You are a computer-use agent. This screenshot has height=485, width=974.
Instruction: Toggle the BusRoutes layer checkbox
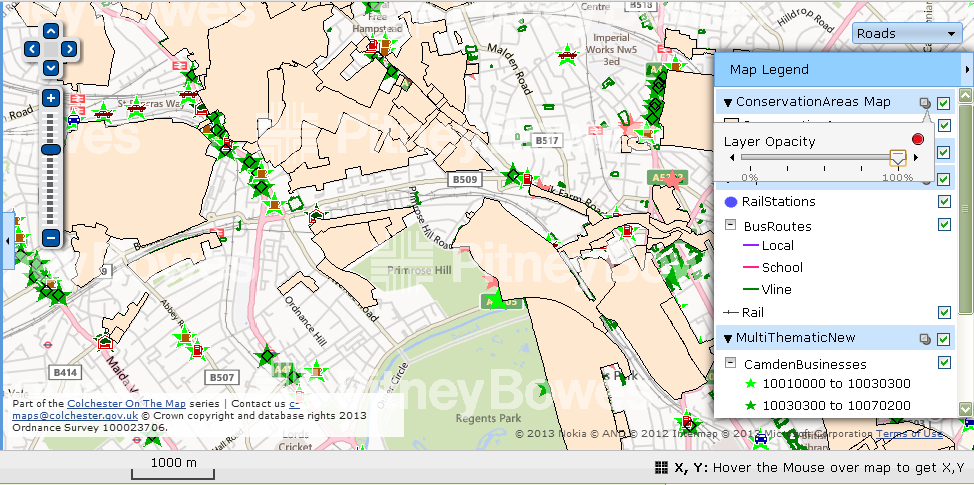944,225
